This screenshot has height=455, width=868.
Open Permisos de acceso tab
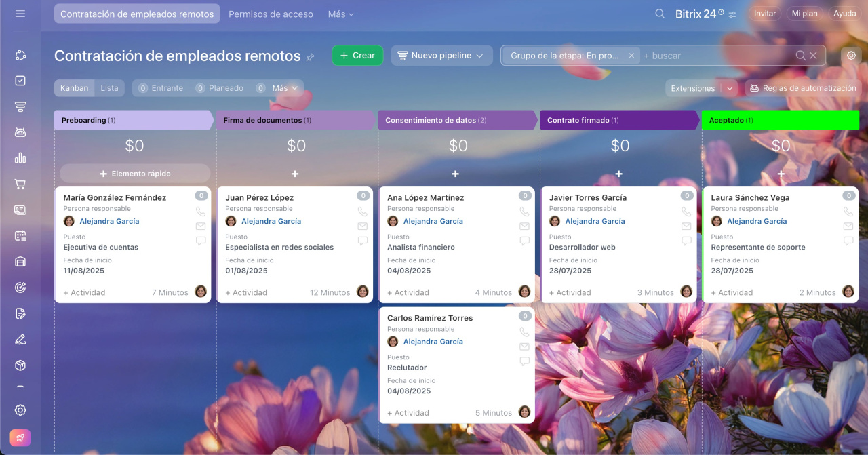[271, 14]
